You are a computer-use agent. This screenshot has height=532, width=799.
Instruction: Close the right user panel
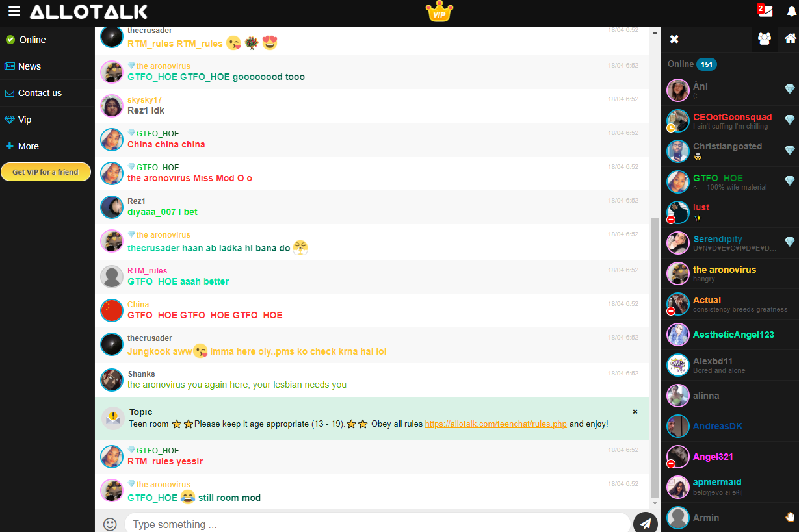(674, 39)
